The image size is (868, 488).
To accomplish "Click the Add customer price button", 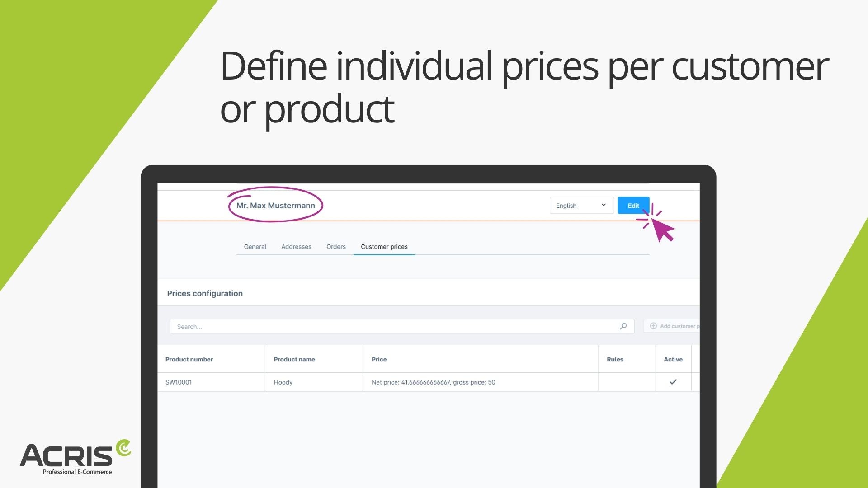I will point(671,326).
